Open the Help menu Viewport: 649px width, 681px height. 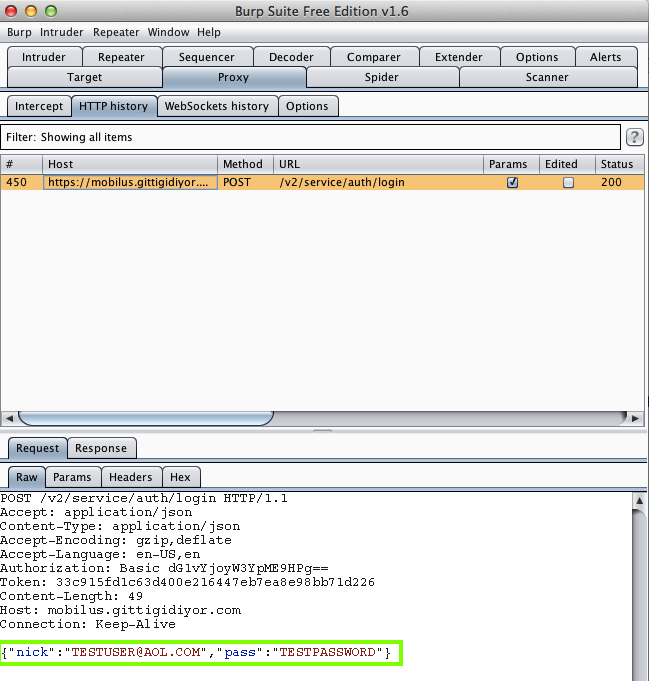click(209, 33)
